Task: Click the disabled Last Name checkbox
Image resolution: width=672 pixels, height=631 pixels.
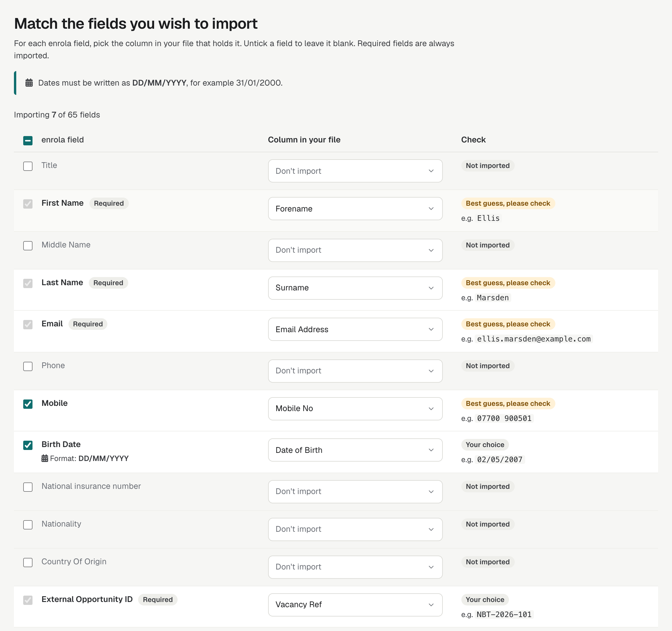Action: (28, 283)
